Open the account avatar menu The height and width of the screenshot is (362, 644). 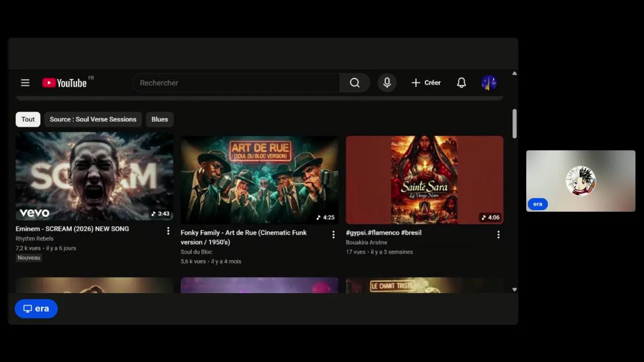[x=489, y=83]
